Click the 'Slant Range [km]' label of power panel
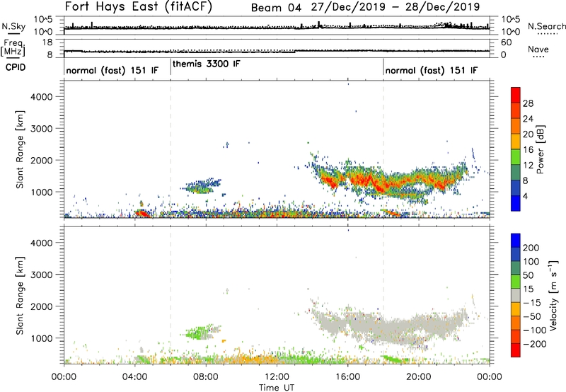This screenshot has height=392, width=566. (20, 149)
